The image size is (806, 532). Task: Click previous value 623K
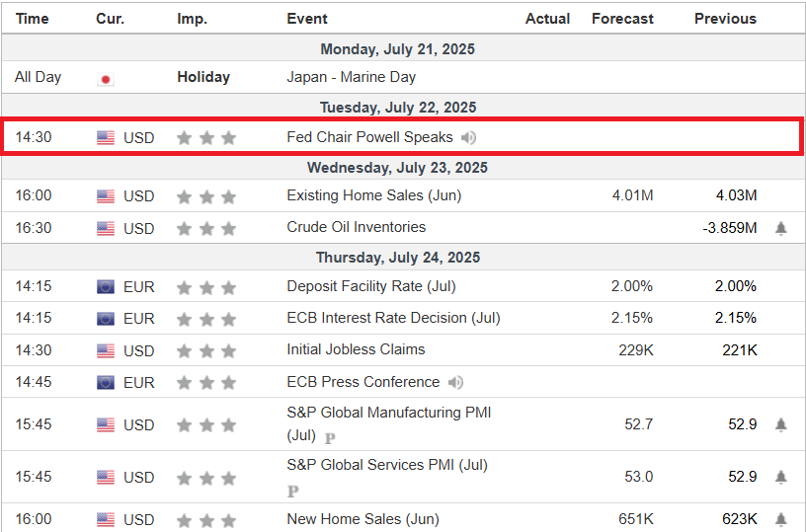pos(739,519)
